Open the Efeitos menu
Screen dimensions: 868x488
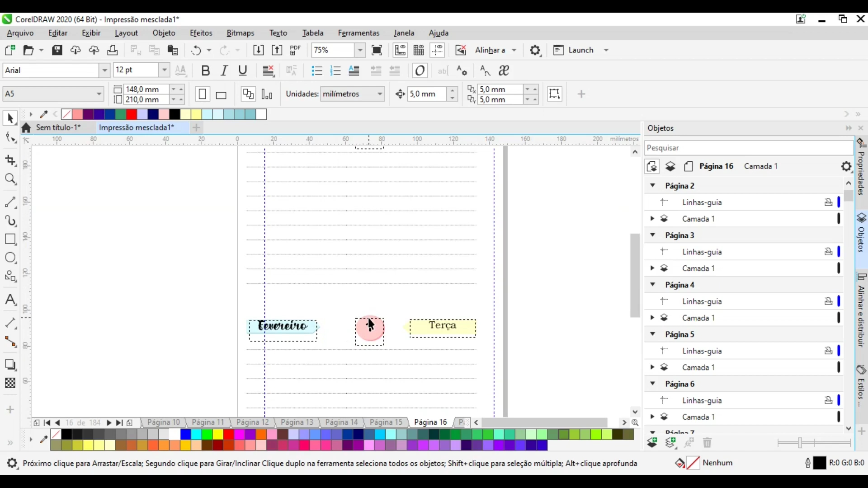[201, 33]
